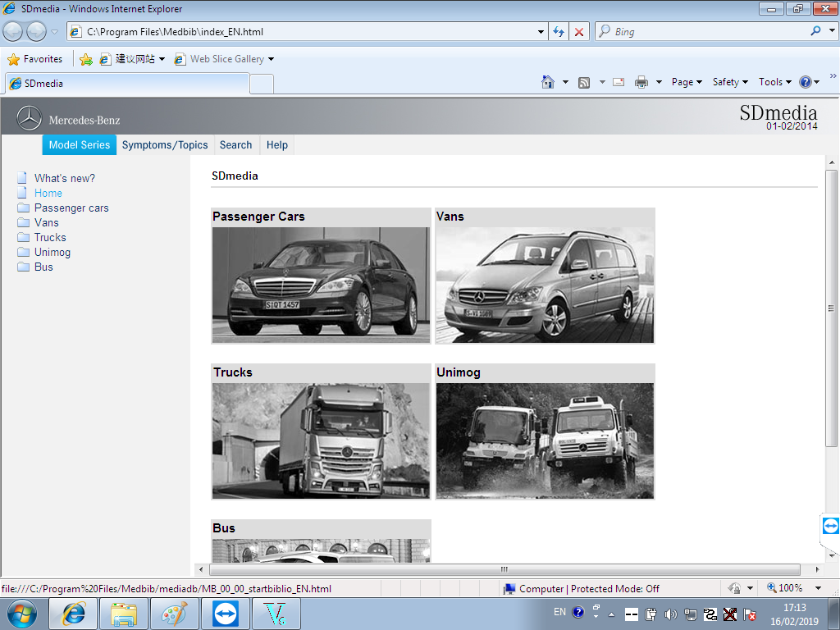Screen dimensions: 840x630
Task: Open the Search tab
Action: point(235,145)
